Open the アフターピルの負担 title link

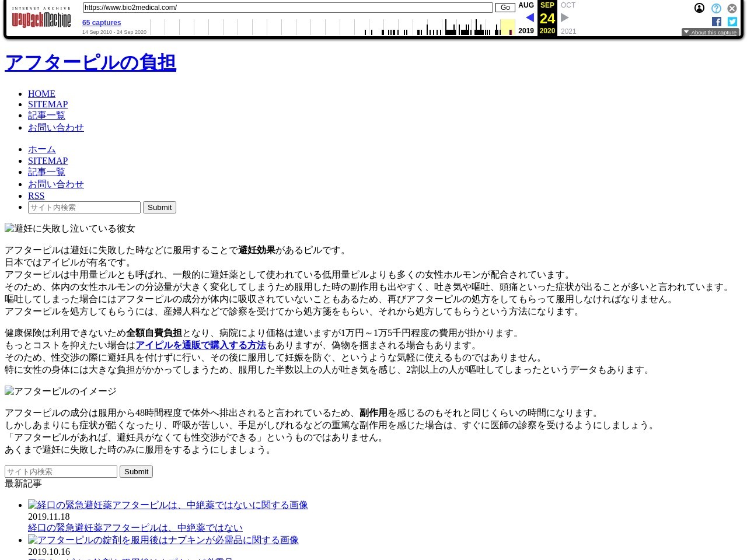(90, 62)
